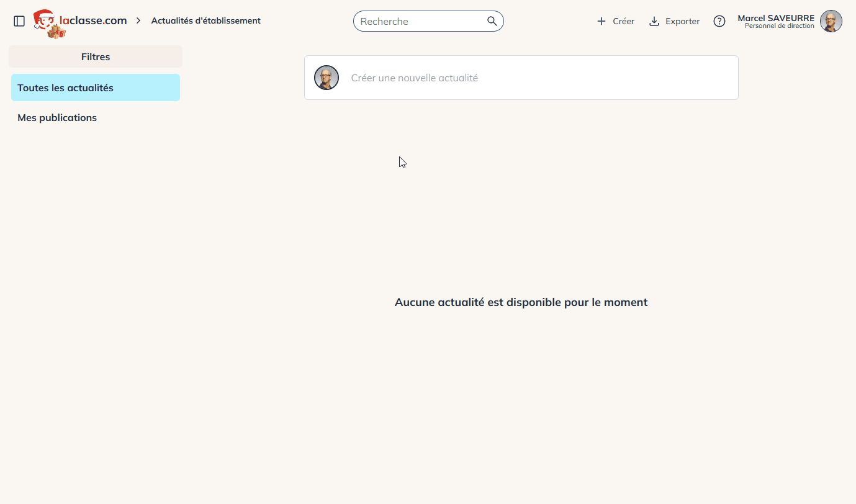Image resolution: width=856 pixels, height=504 pixels.
Task: Click the Filtres panel header
Action: tap(96, 56)
